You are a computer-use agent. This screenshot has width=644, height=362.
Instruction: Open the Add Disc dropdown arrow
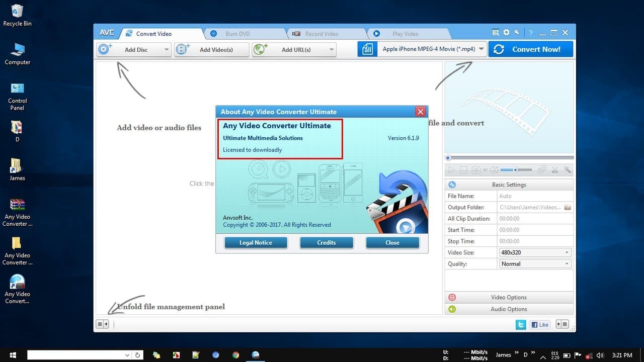[x=166, y=50]
